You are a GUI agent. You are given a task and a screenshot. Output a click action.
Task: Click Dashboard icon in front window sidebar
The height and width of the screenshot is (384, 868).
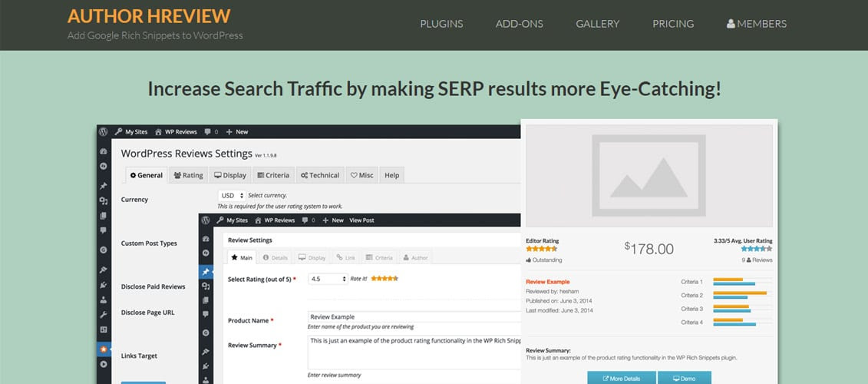[206, 239]
